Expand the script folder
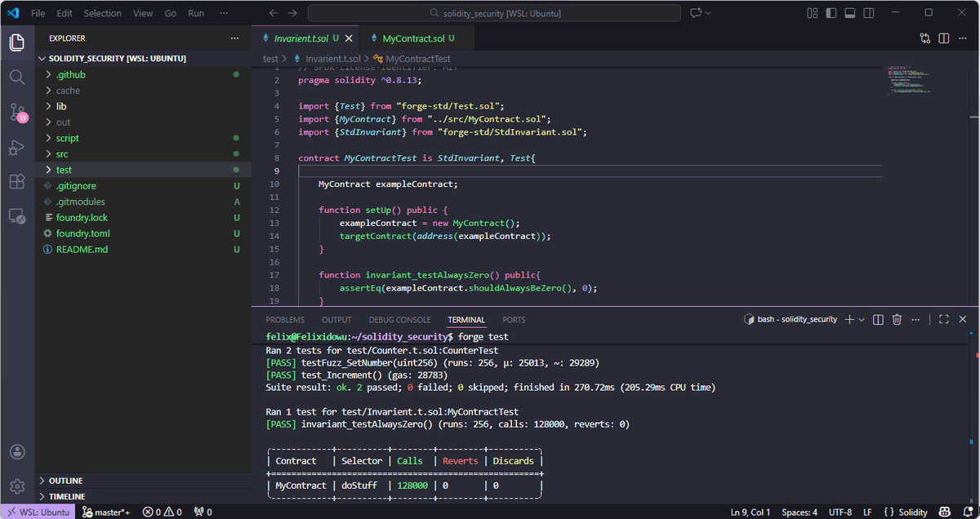 point(143,138)
